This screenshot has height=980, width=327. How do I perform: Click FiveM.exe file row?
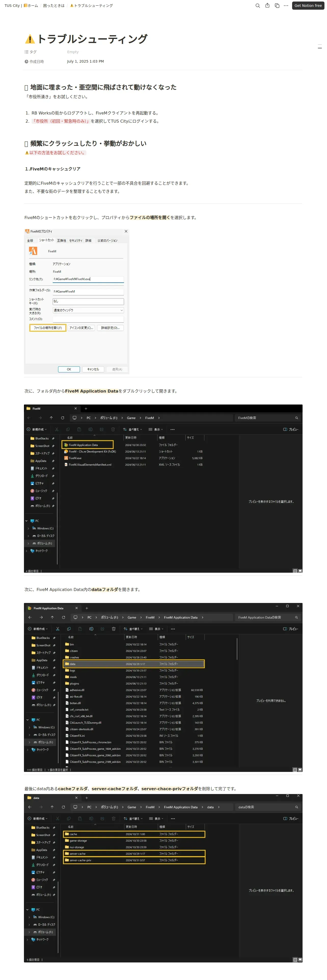pyautogui.click(x=133, y=458)
